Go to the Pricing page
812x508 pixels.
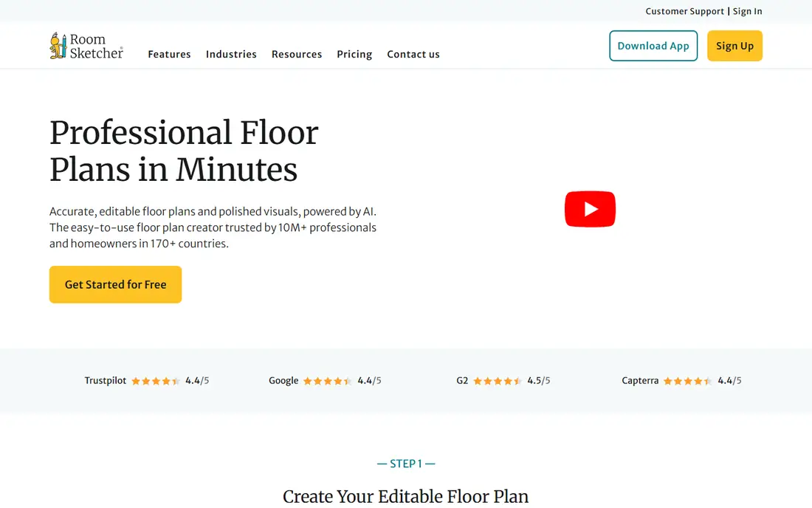tap(354, 55)
